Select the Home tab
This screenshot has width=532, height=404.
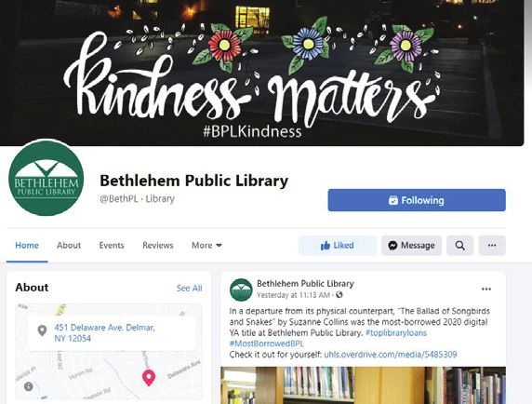(x=27, y=245)
